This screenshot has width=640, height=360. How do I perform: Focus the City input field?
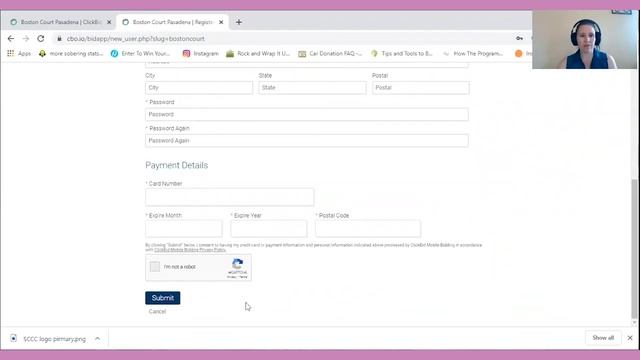199,88
